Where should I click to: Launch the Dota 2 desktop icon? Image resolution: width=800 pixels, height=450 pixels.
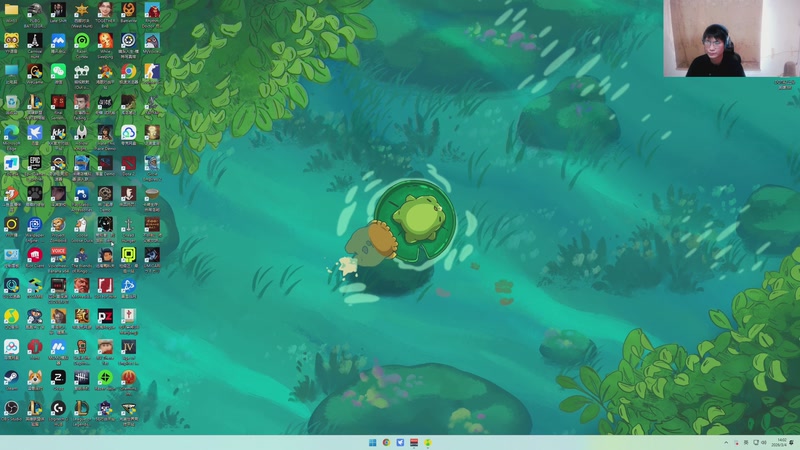click(129, 163)
